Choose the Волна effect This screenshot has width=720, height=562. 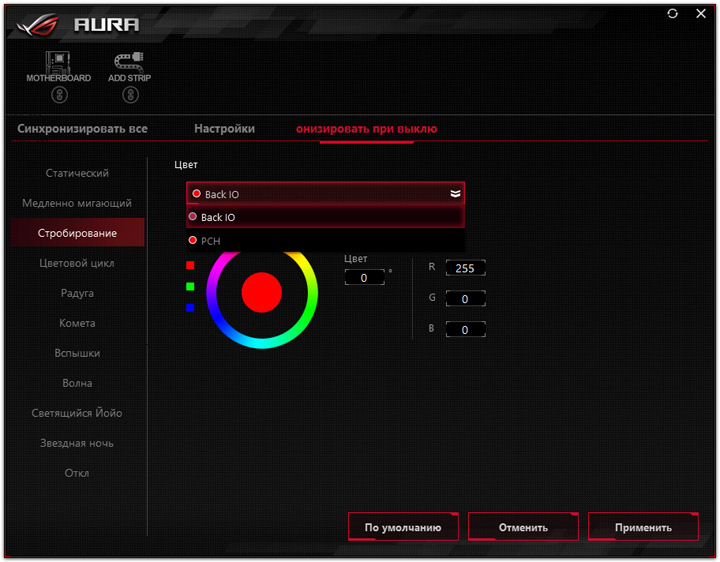(77, 383)
